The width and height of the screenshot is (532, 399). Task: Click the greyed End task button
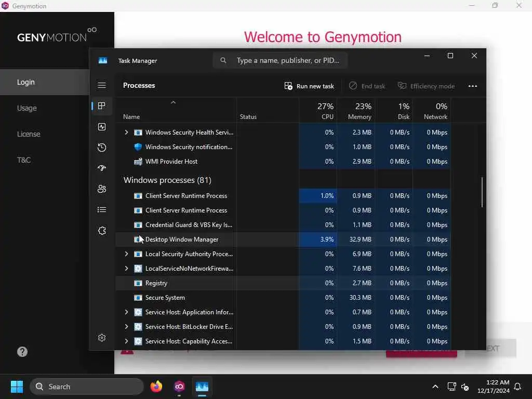point(367,86)
